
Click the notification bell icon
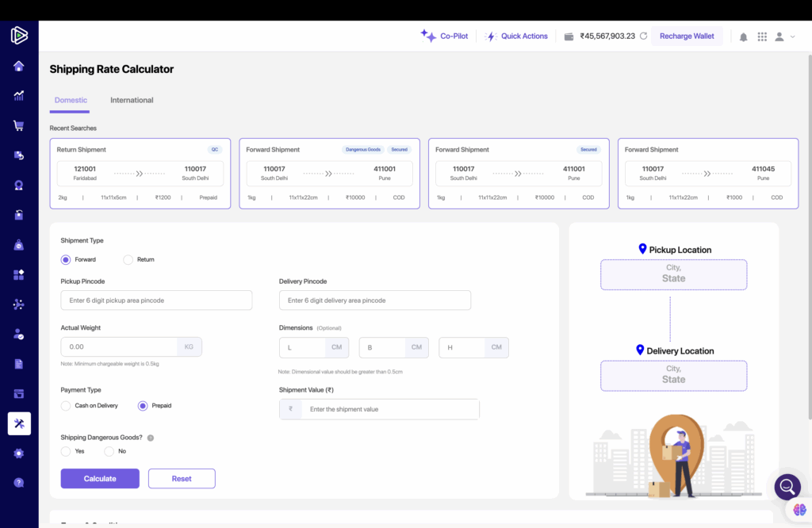(743, 36)
